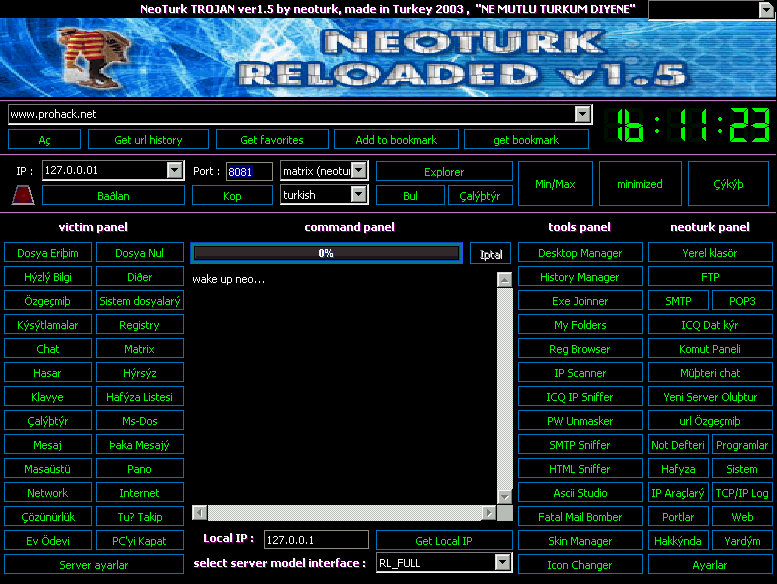777x584 pixels.
Task: Click the 0% progress bar
Action: click(326, 253)
